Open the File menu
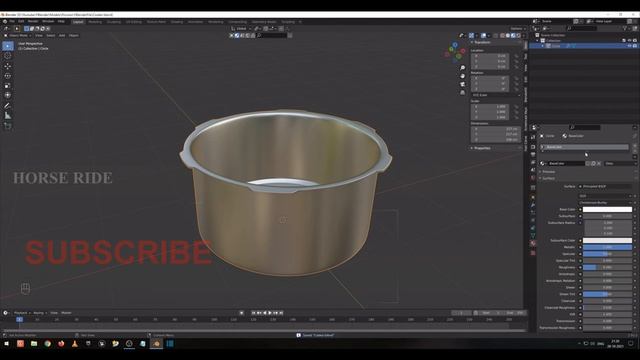 click(12, 21)
